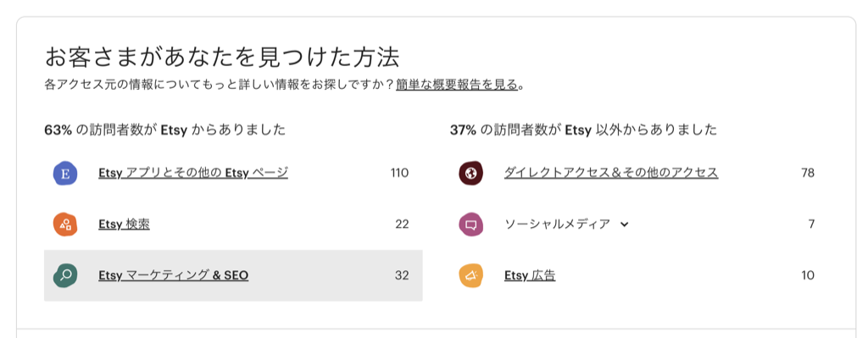The width and height of the screenshot is (868, 338).
Task: Open 'Etsy マーケティング & SEO' link
Action: [x=173, y=275]
